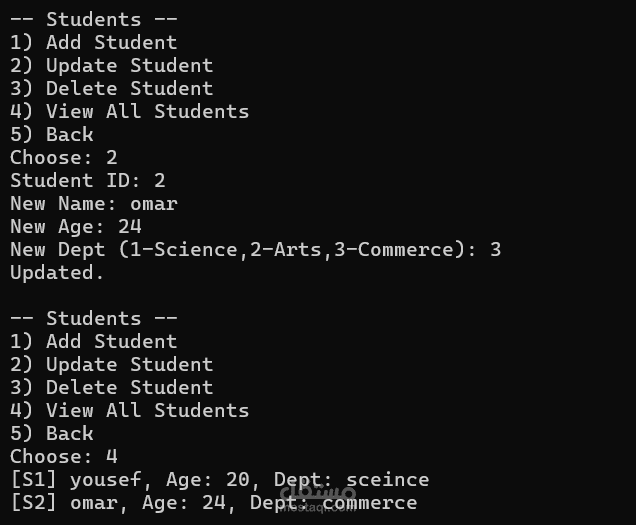The image size is (636, 525).
Task: Click the "Updated." confirmation message
Action: [57, 272]
